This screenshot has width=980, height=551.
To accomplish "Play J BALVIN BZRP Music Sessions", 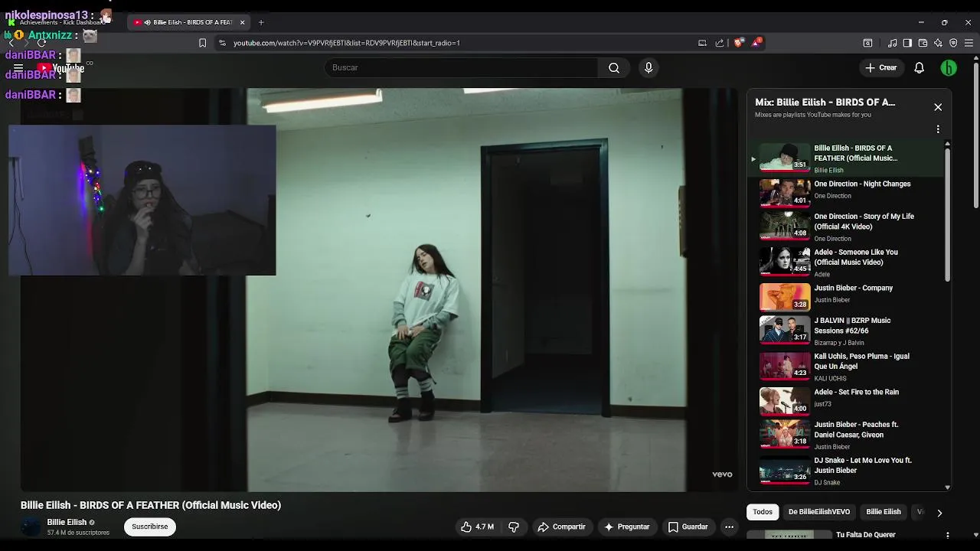I will pyautogui.click(x=846, y=331).
